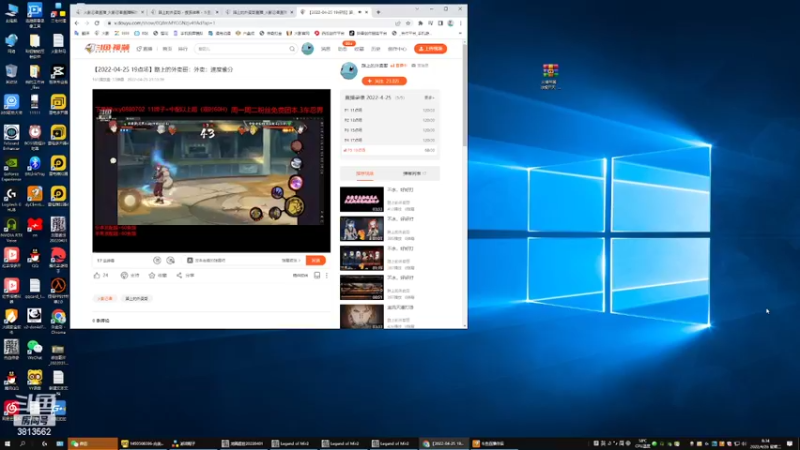
Task: Open 'P1 11点场' playlist entry
Action: click(x=390, y=110)
